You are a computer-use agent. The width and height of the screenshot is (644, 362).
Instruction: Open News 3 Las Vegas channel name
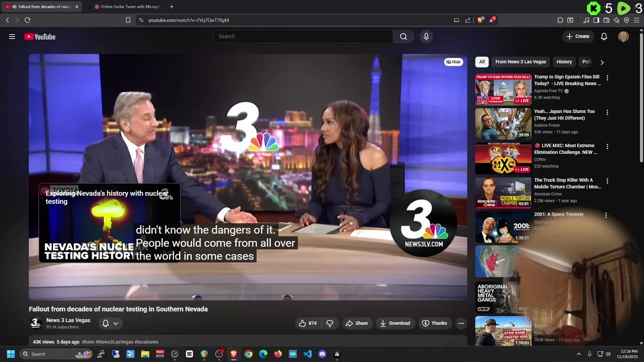(x=68, y=320)
